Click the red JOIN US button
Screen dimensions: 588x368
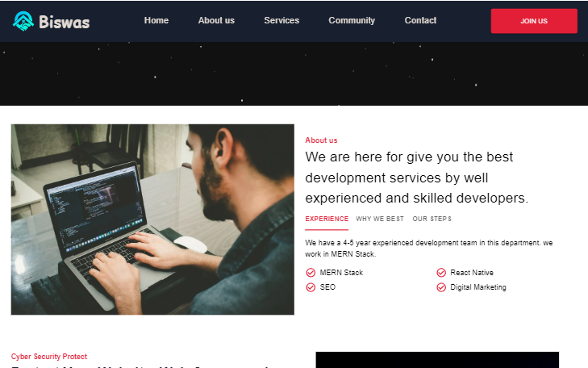[x=534, y=21]
